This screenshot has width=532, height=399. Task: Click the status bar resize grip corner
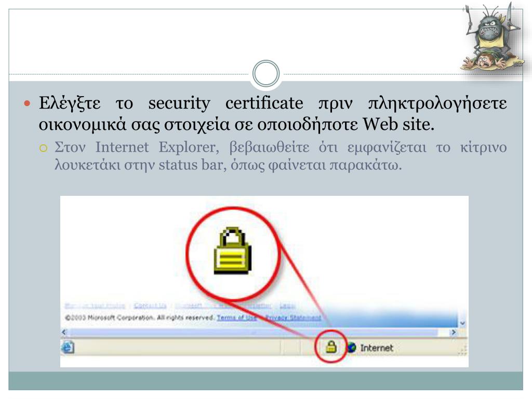[x=463, y=350]
